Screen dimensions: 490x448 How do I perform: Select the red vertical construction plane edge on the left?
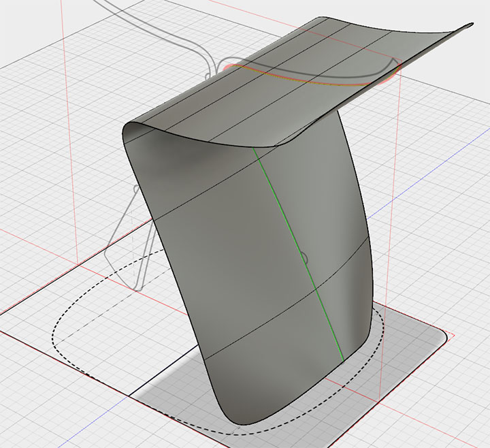point(70,131)
